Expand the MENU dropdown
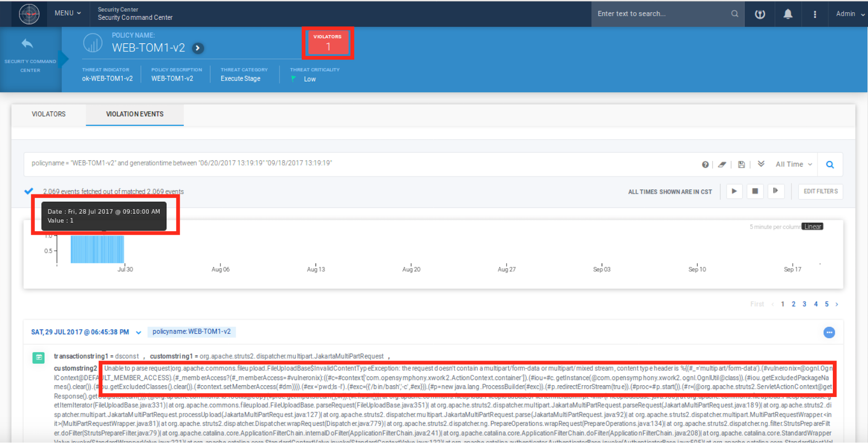The width and height of the screenshot is (868, 443). point(68,13)
